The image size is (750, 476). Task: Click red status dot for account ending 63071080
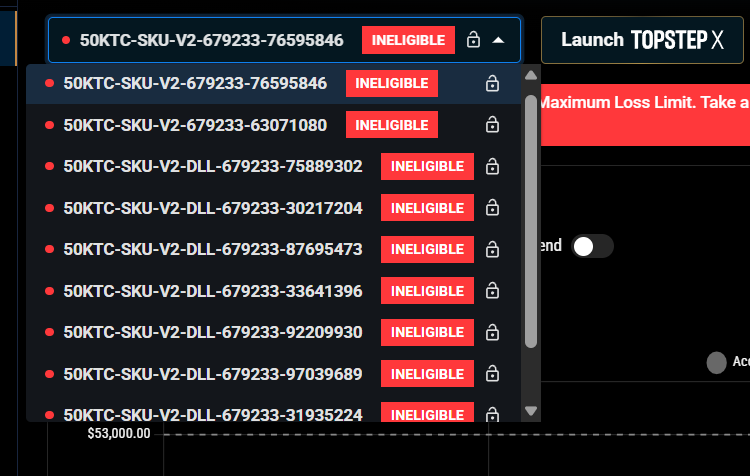[x=49, y=125]
